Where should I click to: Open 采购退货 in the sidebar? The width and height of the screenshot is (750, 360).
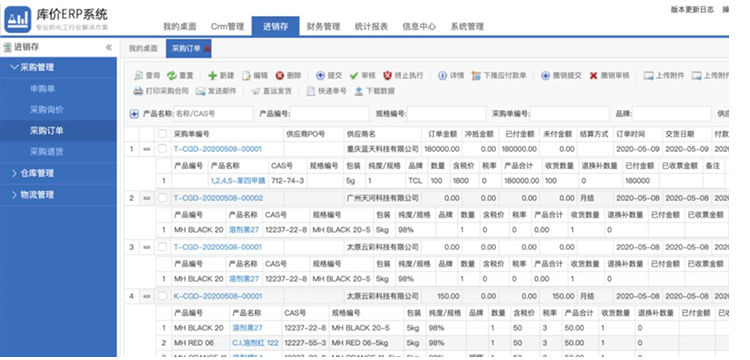tap(47, 152)
